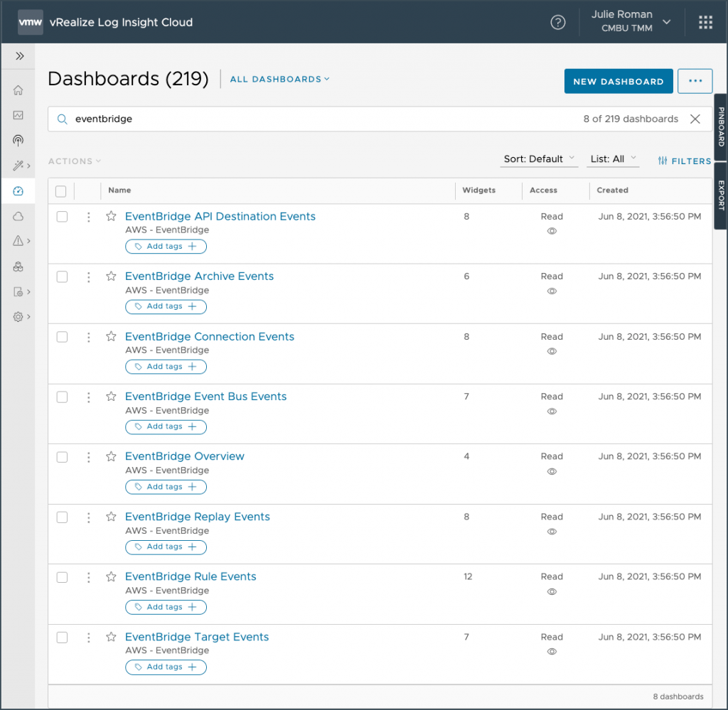This screenshot has height=710, width=728.
Task: Click eye icon under EventBridge Overview Read access
Action: pos(552,471)
